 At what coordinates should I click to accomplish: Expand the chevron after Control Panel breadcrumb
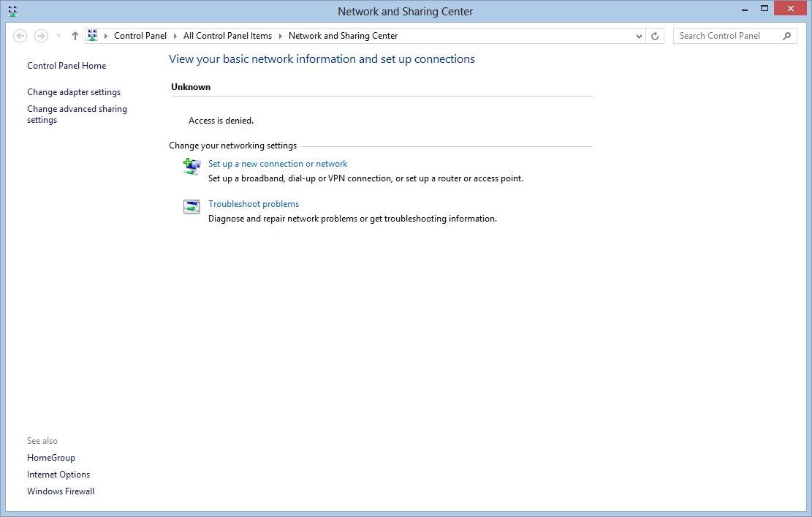point(175,36)
